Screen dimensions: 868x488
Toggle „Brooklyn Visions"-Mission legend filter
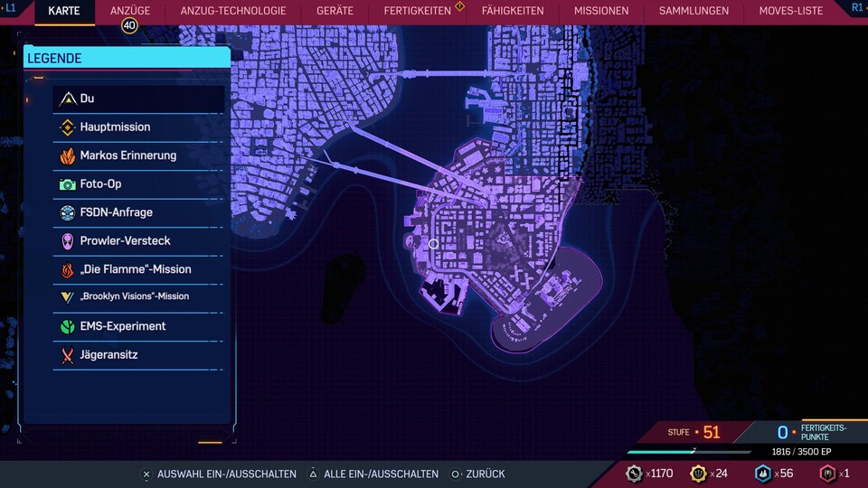(x=138, y=297)
